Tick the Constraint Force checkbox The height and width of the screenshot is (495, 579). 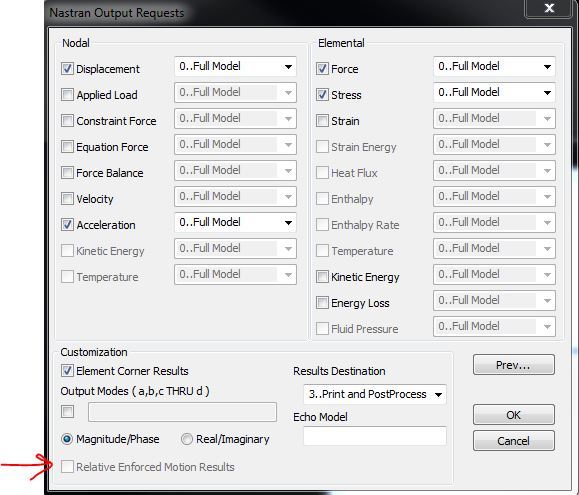(x=67, y=121)
